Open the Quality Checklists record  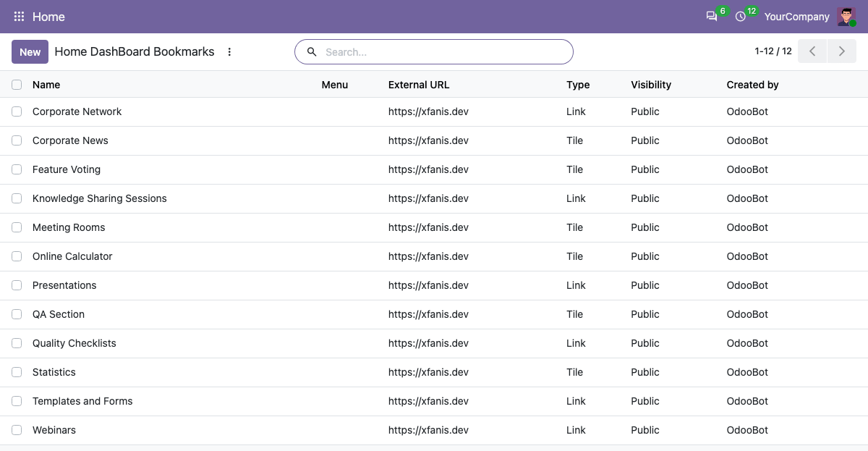75,343
